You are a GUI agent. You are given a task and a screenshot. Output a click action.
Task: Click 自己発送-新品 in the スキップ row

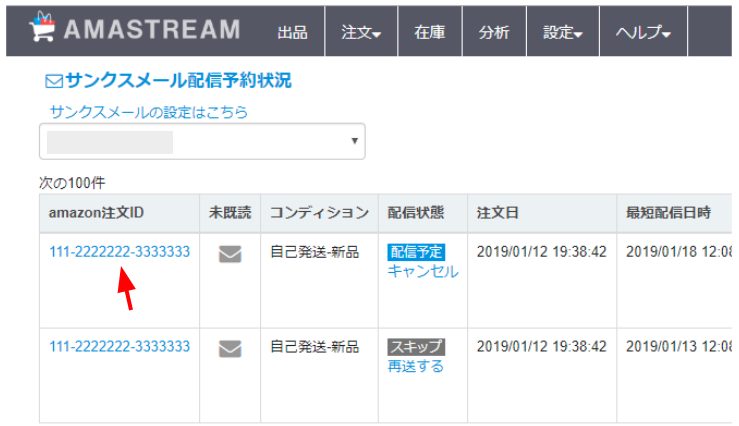314,347
